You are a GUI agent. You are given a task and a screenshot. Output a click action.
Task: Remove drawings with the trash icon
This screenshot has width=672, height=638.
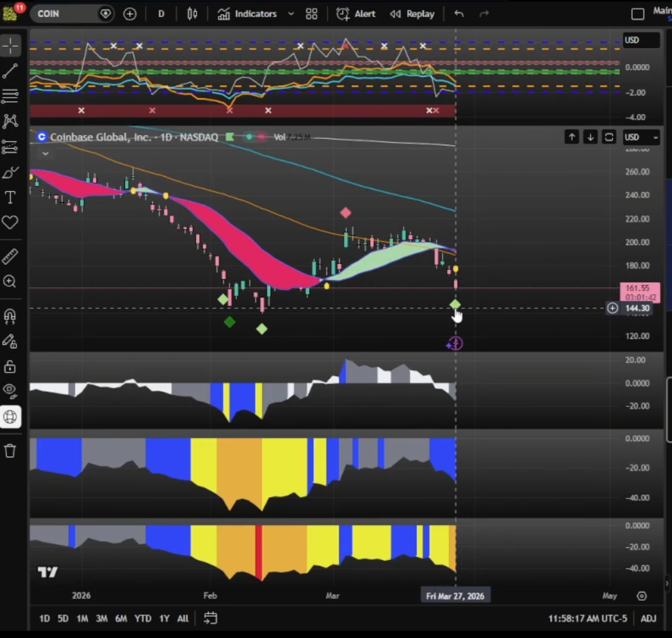(x=10, y=451)
